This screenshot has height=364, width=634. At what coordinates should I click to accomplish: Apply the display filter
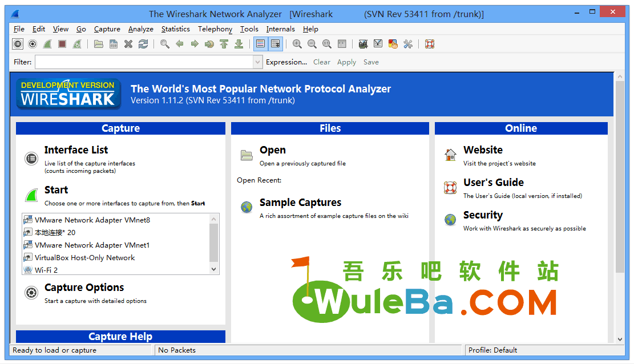tap(346, 62)
